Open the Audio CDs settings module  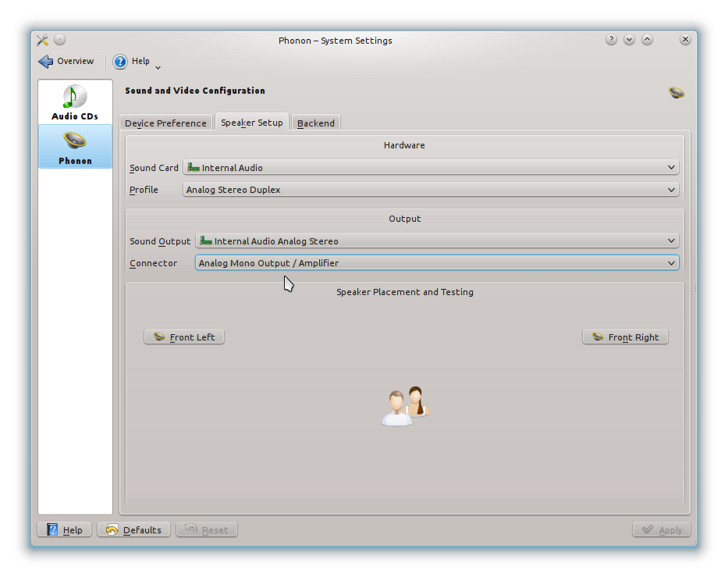coord(75,102)
